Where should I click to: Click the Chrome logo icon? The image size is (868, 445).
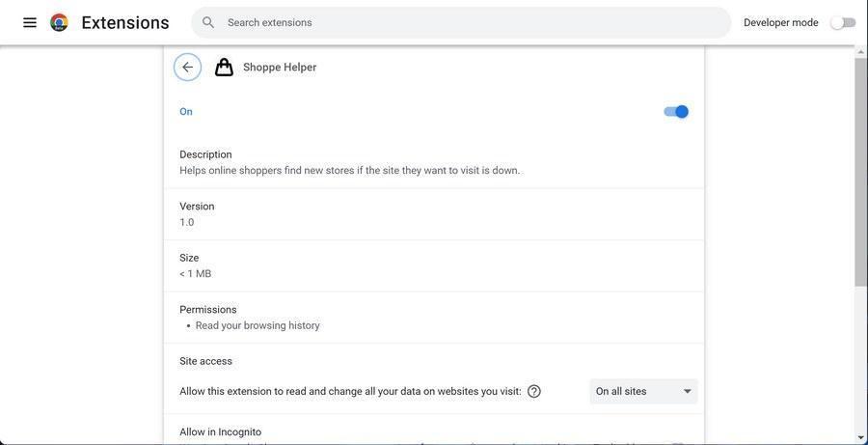coord(59,22)
